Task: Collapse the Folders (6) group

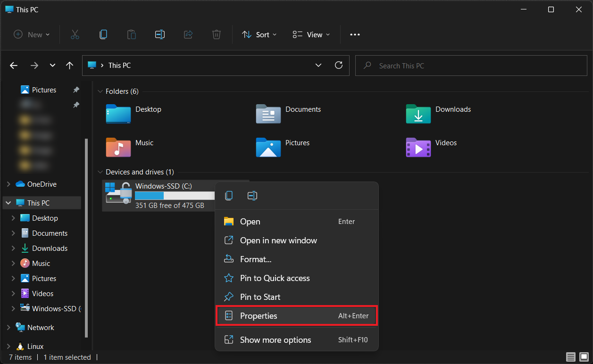Action: pos(100,91)
